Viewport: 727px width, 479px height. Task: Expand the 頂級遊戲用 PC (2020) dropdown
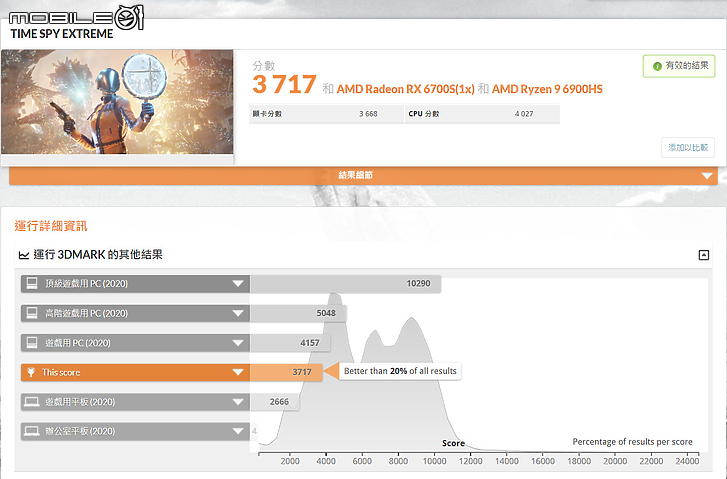pos(238,284)
